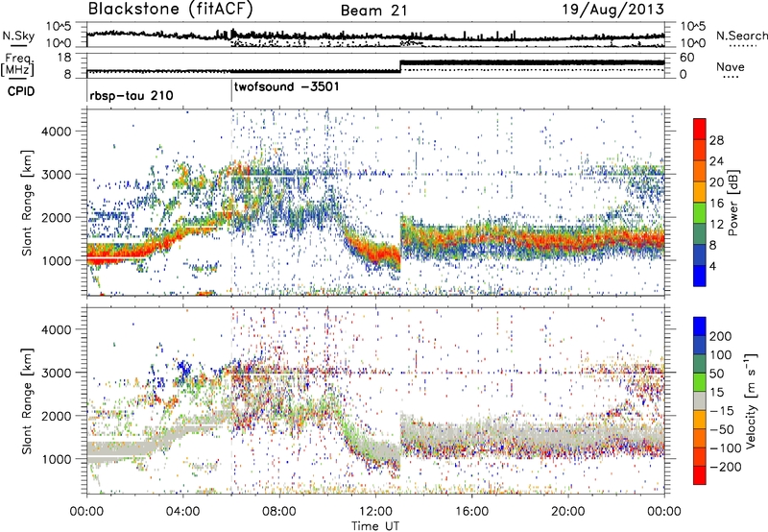The image size is (768, 532).
Task: Click the power panel 'Slant Range [km]' label
Action: [27, 203]
